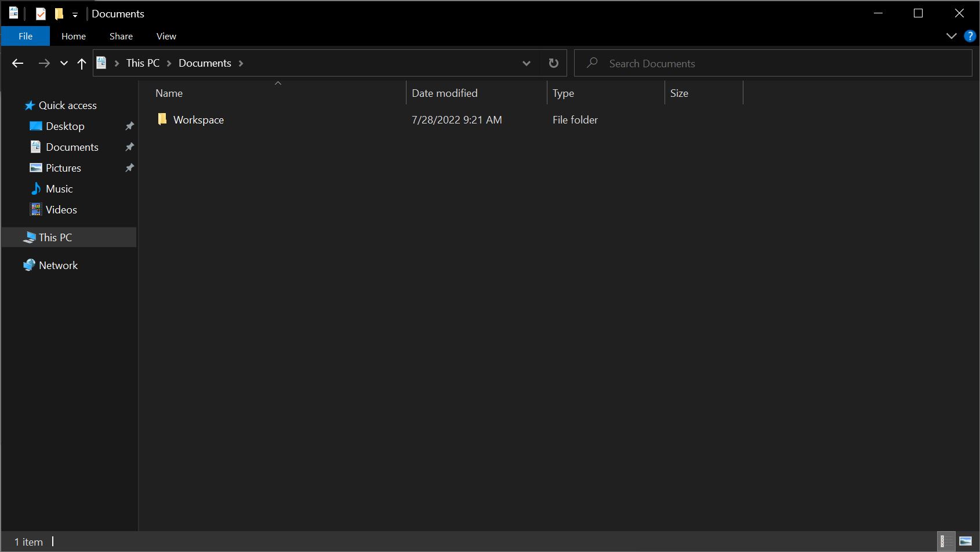Image resolution: width=980 pixels, height=552 pixels.
Task: Open recent locations dropdown arrow
Action: tap(64, 63)
